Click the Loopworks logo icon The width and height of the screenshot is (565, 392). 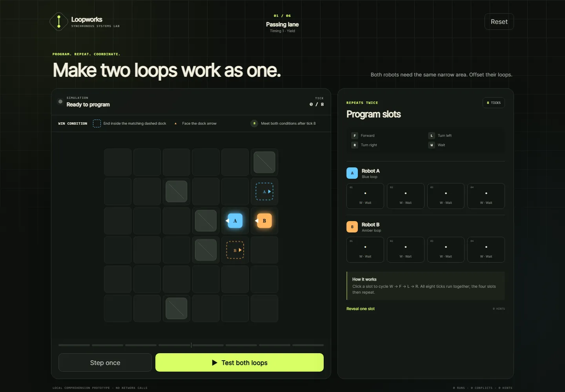point(59,22)
